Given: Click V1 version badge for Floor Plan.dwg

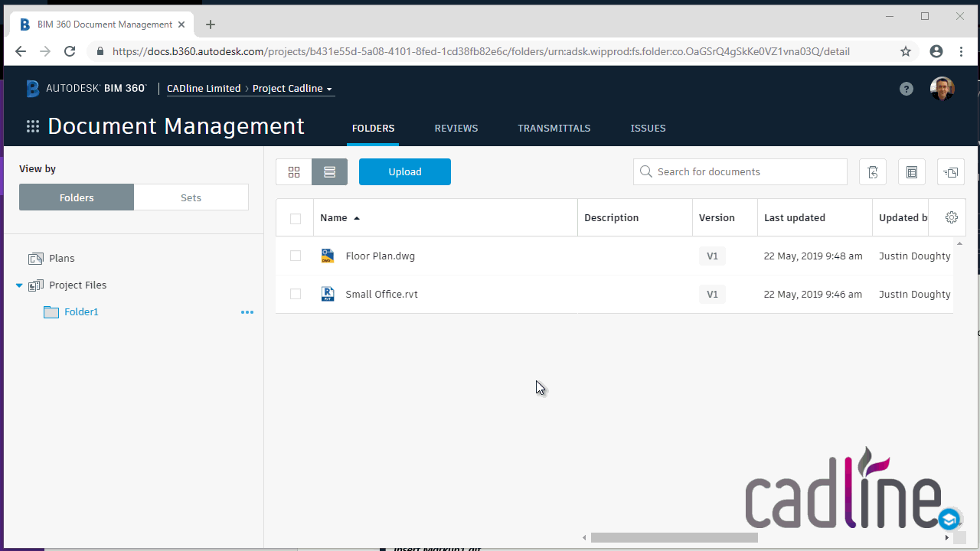Looking at the screenshot, I should (712, 256).
